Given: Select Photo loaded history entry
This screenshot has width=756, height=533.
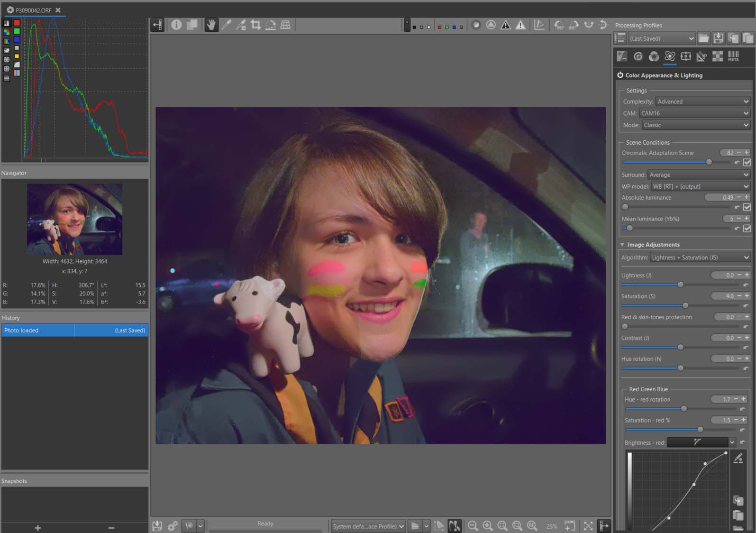Looking at the screenshot, I should (x=38, y=330).
